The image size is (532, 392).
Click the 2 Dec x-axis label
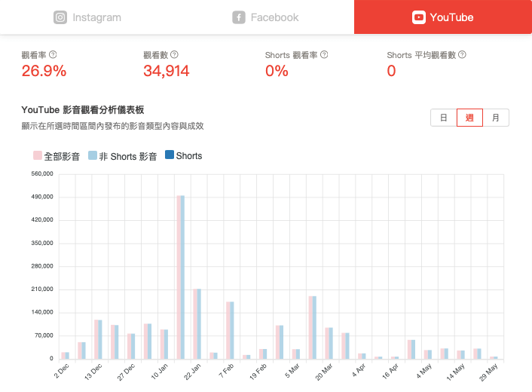[61, 371]
